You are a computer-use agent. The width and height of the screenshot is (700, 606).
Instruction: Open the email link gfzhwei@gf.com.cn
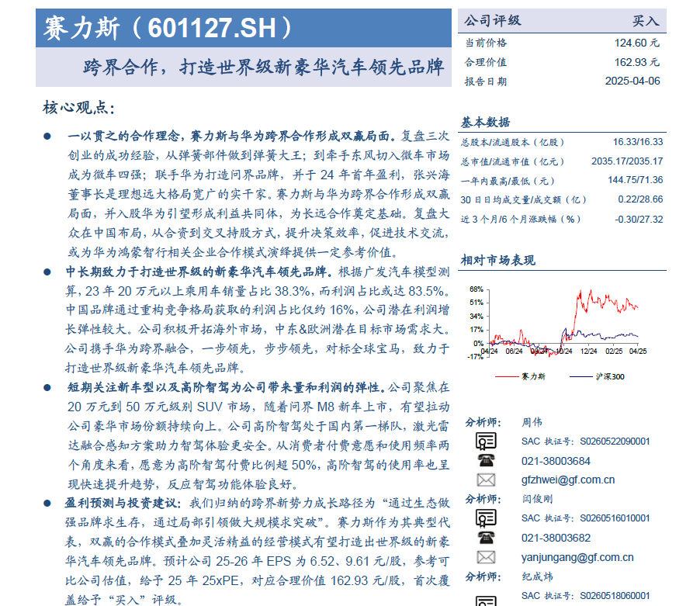[x=568, y=480]
